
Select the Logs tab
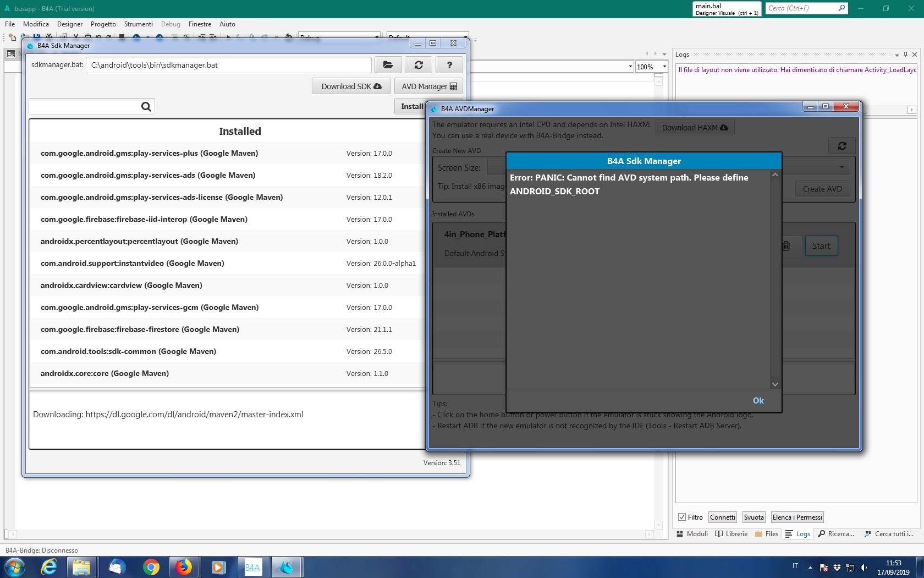click(798, 534)
